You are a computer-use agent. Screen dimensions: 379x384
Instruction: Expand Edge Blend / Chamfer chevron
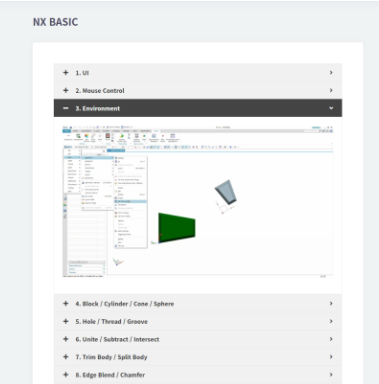tap(331, 375)
